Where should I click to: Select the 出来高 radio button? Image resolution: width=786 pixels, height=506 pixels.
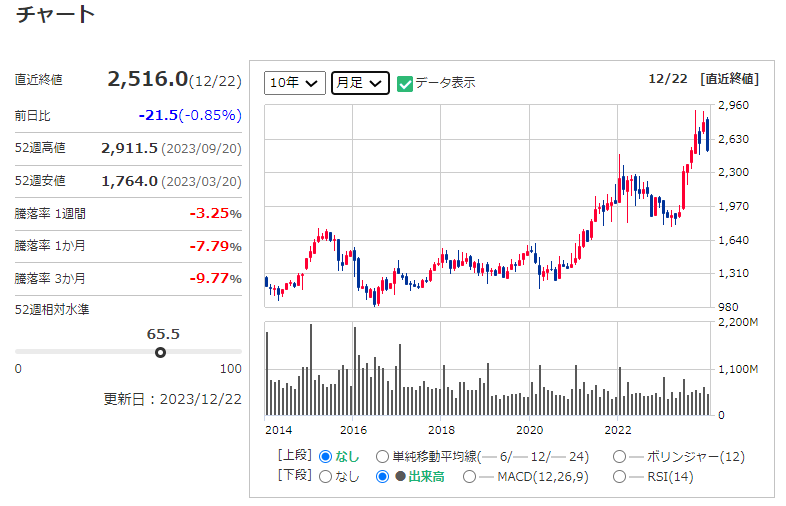(383, 477)
